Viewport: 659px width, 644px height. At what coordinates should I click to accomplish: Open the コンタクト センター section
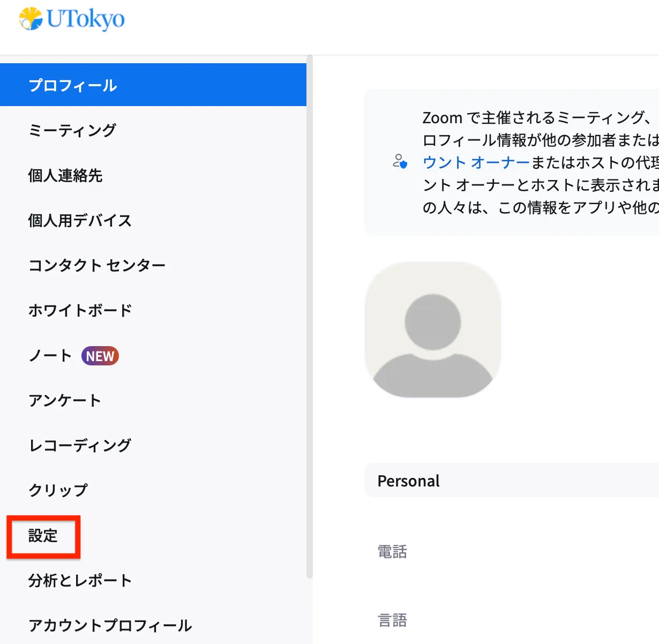pyautogui.click(x=98, y=265)
